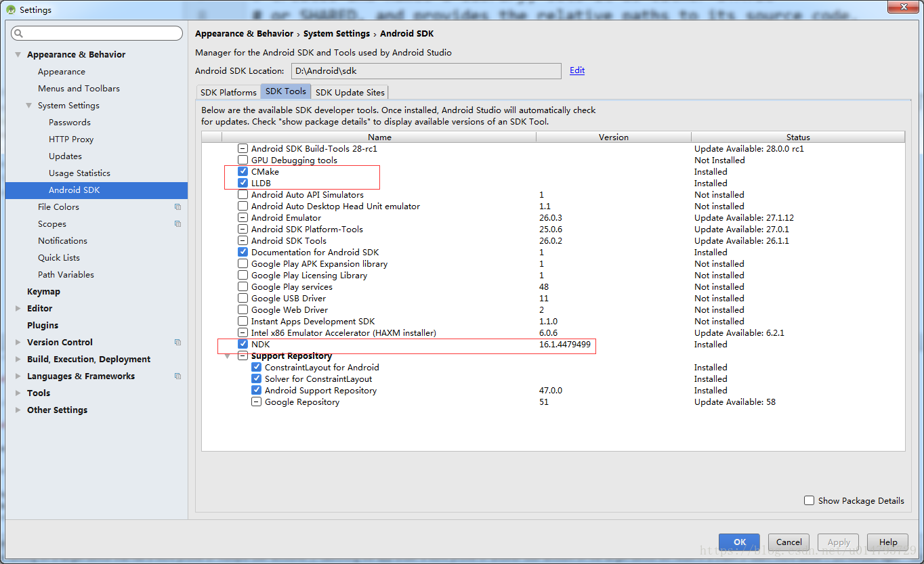924x564 pixels.
Task: Click project-level icon beside Languages & Frameworks
Action: click(x=177, y=376)
